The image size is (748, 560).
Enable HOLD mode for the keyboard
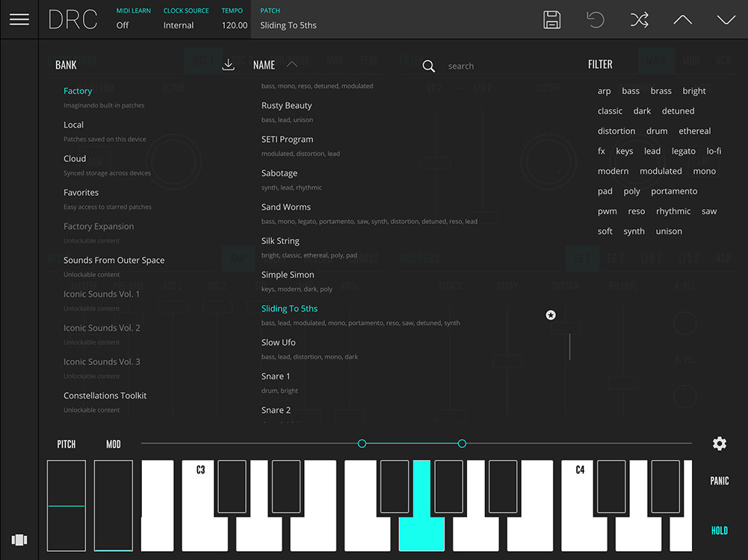(x=719, y=530)
